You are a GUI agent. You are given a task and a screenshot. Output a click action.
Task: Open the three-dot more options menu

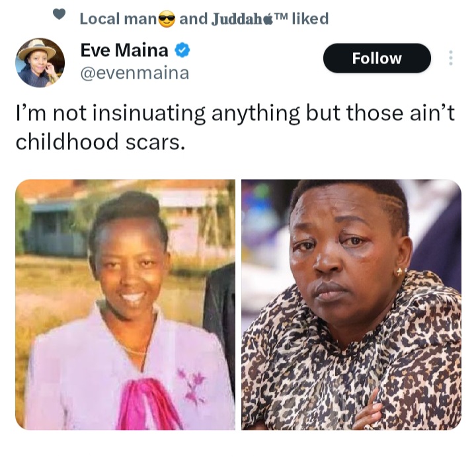coord(451,58)
